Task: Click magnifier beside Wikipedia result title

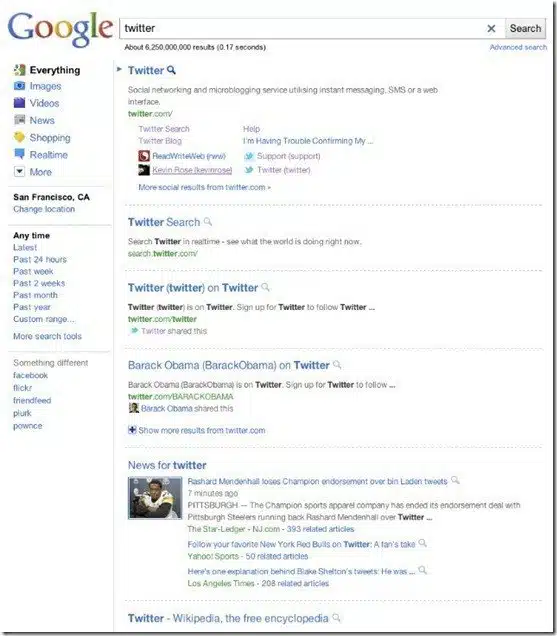Action: click(x=336, y=618)
